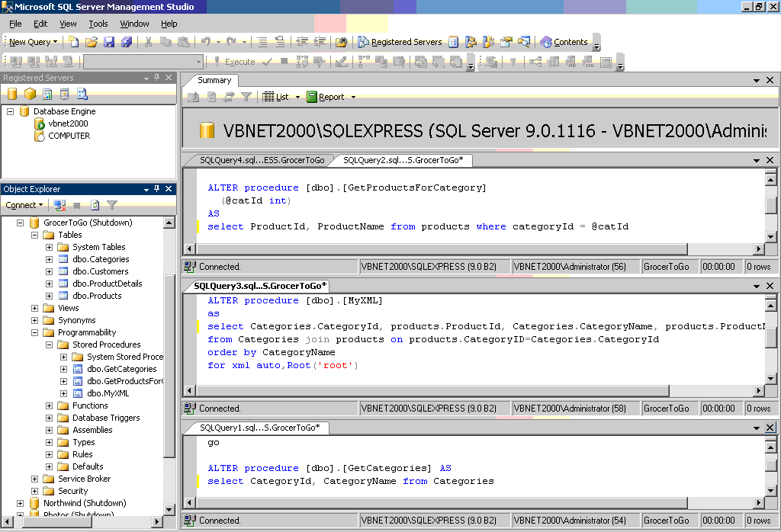Expand the Synonyms folder
Screen dimensions: 781x532
34,320
